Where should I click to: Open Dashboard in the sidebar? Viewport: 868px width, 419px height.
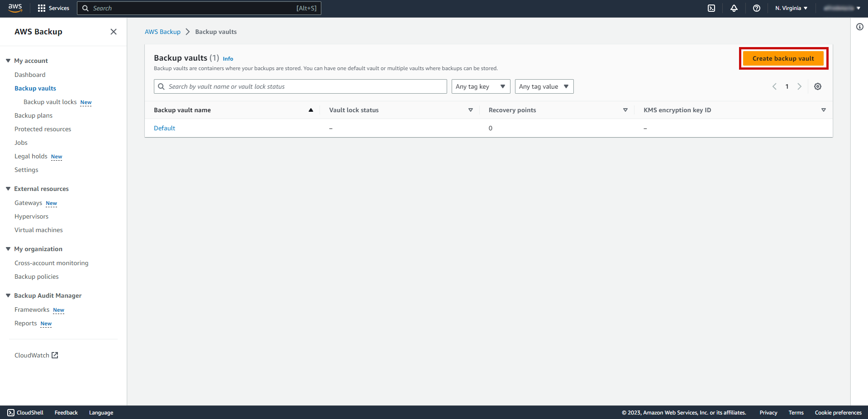30,75
